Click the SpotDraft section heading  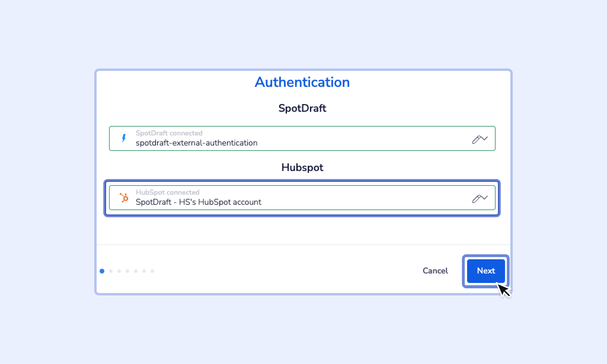[x=302, y=108]
